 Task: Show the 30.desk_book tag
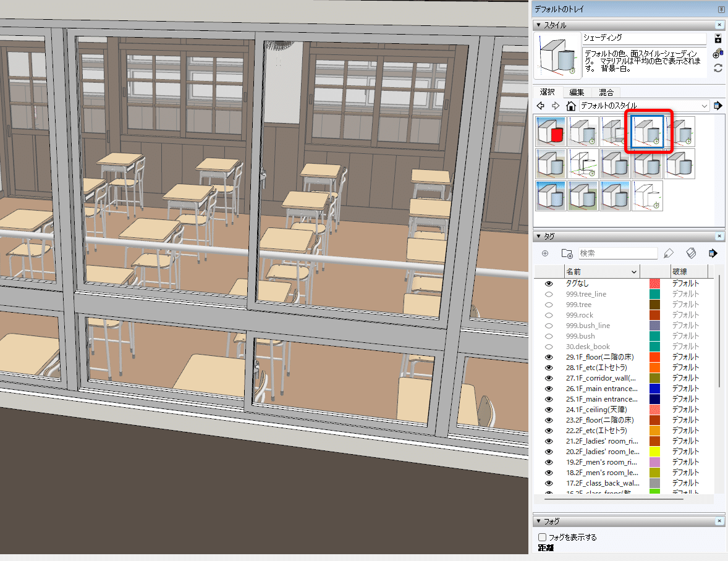(x=549, y=347)
